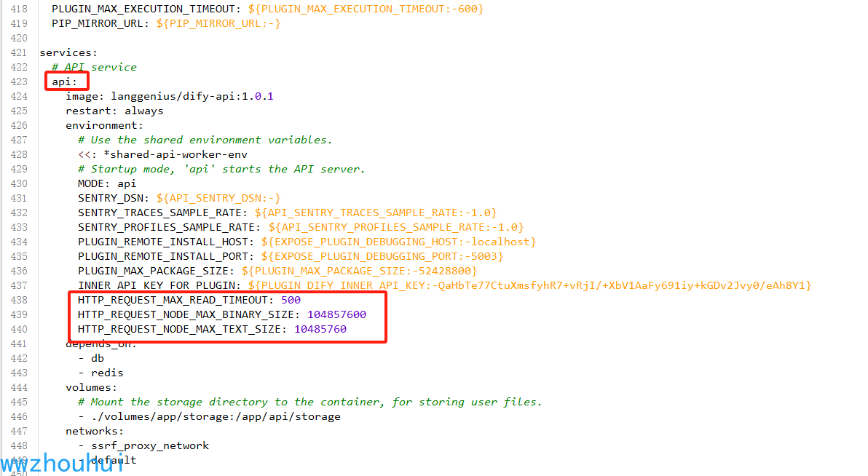This screenshot has height=476, width=868.
Task: Click the '- redis' dependency entry
Action: click(x=100, y=373)
